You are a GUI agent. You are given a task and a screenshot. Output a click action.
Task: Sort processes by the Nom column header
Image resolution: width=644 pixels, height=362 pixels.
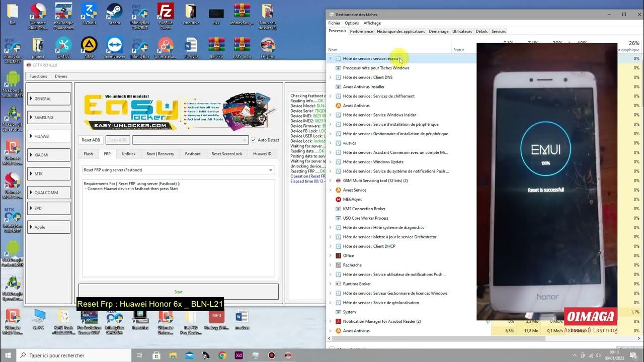point(389,50)
